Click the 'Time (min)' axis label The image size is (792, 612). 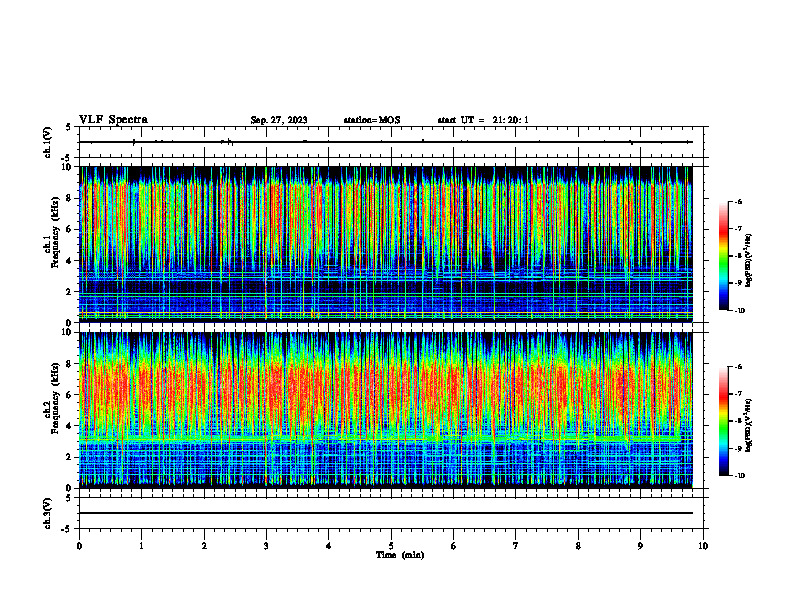(400, 555)
